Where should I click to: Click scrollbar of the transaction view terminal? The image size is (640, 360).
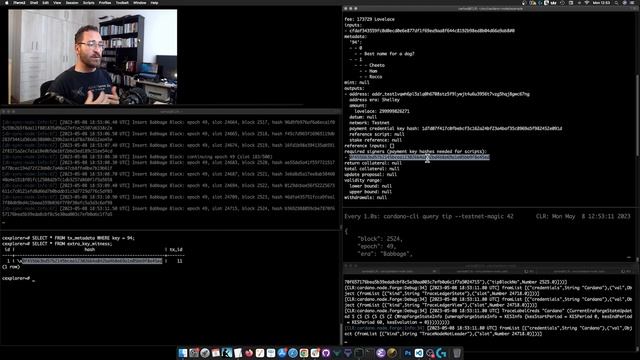pos(637,115)
